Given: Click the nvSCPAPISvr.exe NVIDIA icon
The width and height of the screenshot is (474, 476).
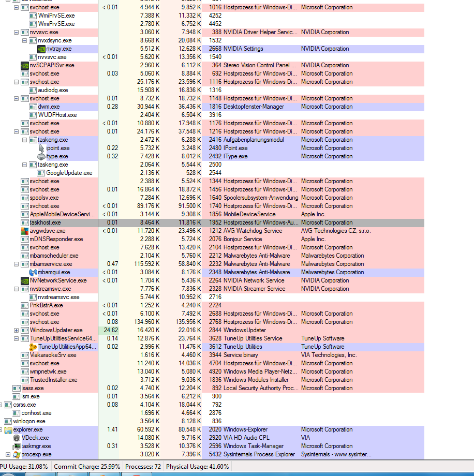Looking at the screenshot, I should tap(25, 65).
